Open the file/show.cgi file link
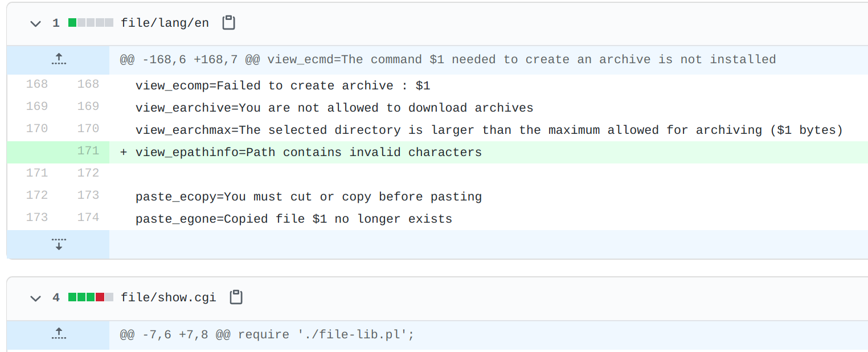The image size is (868, 352). 168,298
